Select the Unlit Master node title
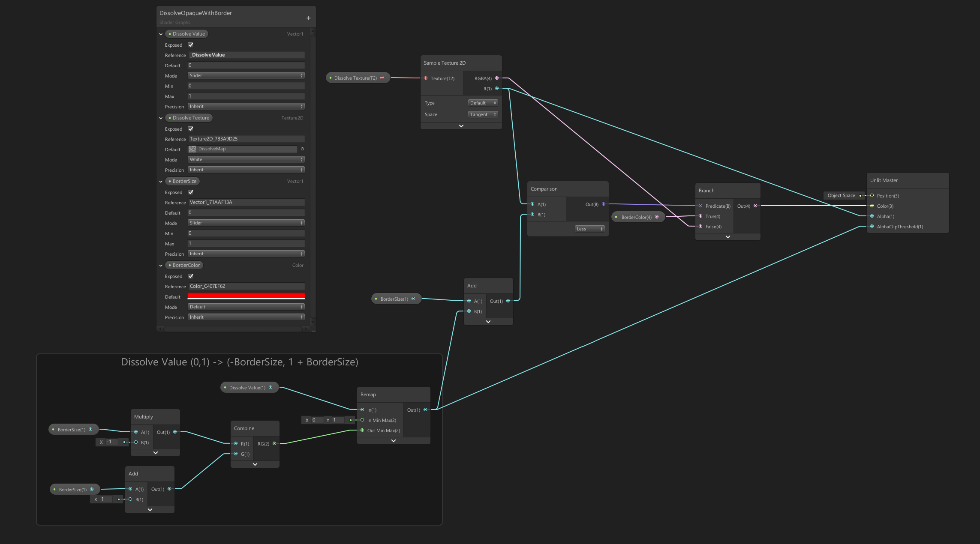980x544 pixels. [x=884, y=180]
